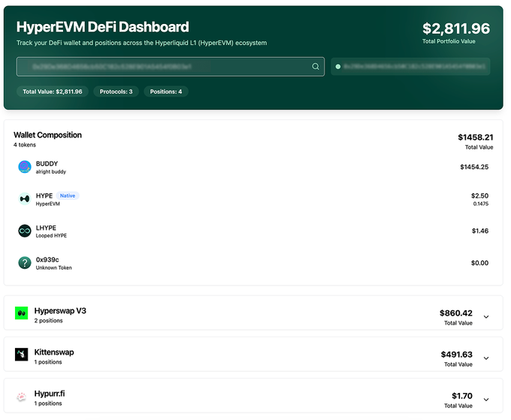Click the BUDDY token icon
The height and width of the screenshot is (420, 511).
coord(25,167)
